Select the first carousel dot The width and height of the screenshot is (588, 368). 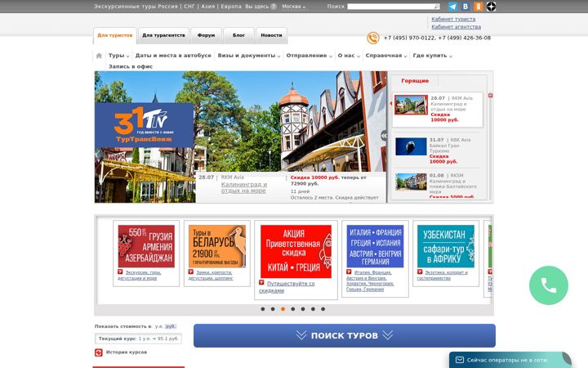263,309
